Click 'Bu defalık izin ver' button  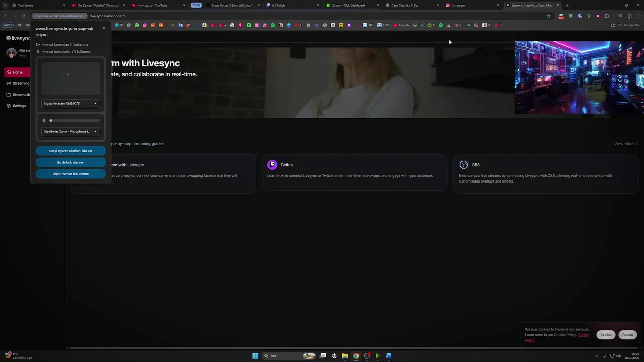tap(70, 162)
